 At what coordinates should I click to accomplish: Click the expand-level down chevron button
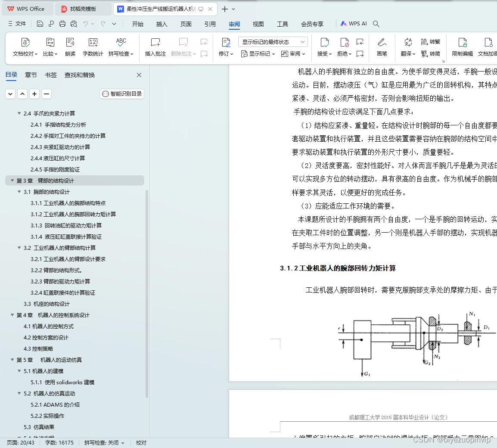point(10,94)
